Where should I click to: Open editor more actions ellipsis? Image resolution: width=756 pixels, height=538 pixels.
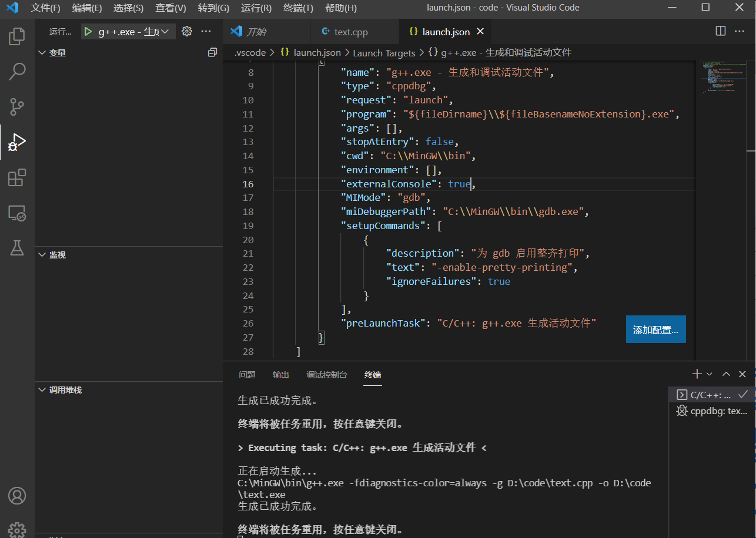[739, 31]
